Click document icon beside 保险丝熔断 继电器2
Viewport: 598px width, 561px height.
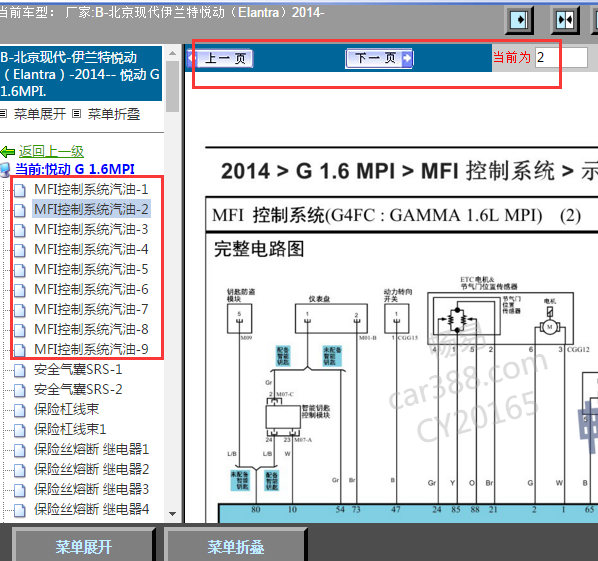[x=20, y=470]
